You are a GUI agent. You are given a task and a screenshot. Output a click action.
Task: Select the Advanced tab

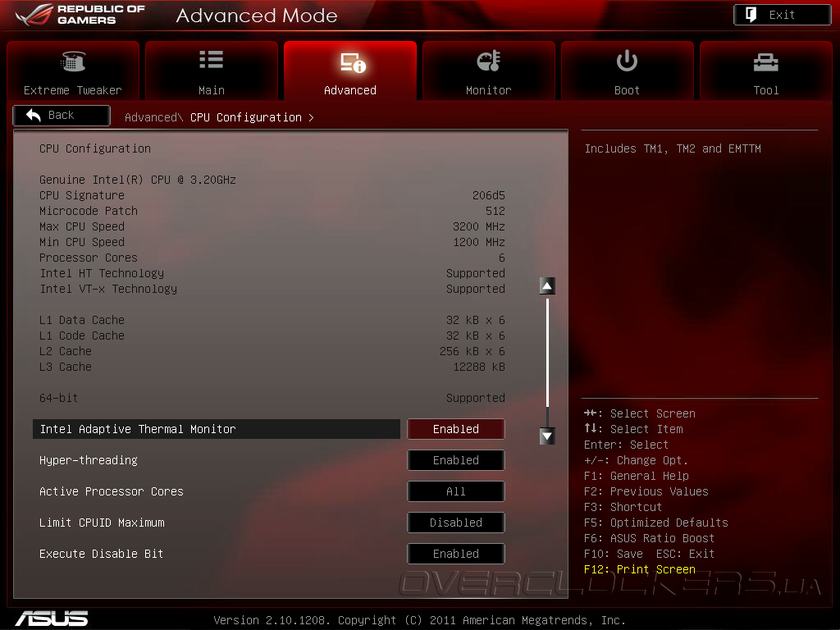point(350,71)
